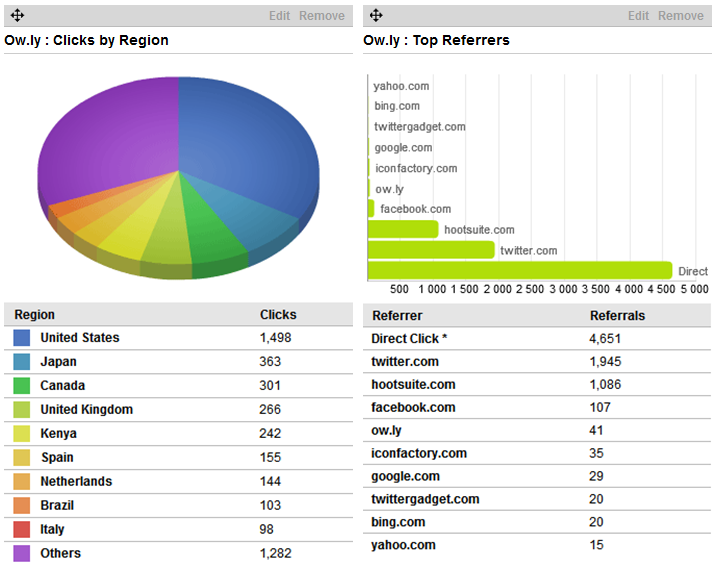Screen dimensions: 717x570
Task: Click the Clicks column header
Action: pyautogui.click(x=278, y=315)
